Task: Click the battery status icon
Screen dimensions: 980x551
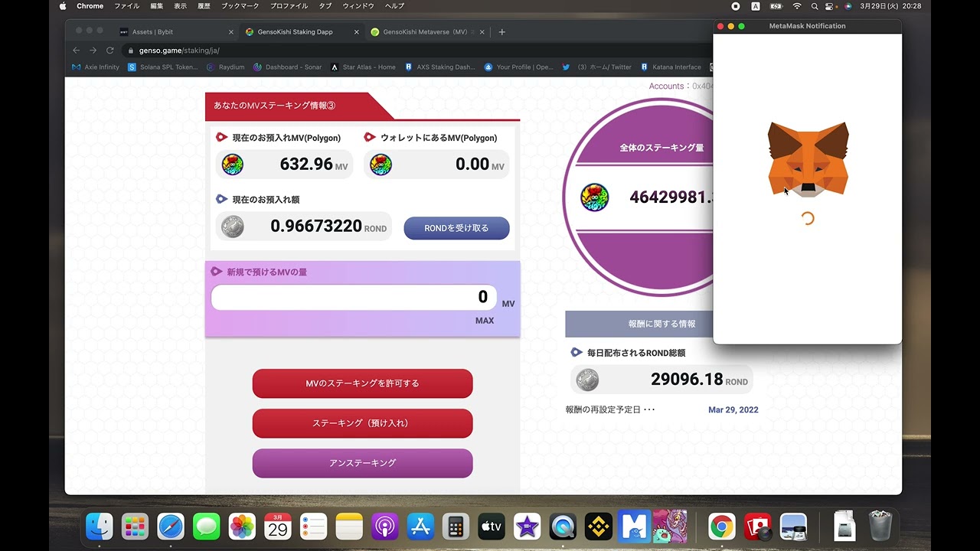Action: [776, 6]
